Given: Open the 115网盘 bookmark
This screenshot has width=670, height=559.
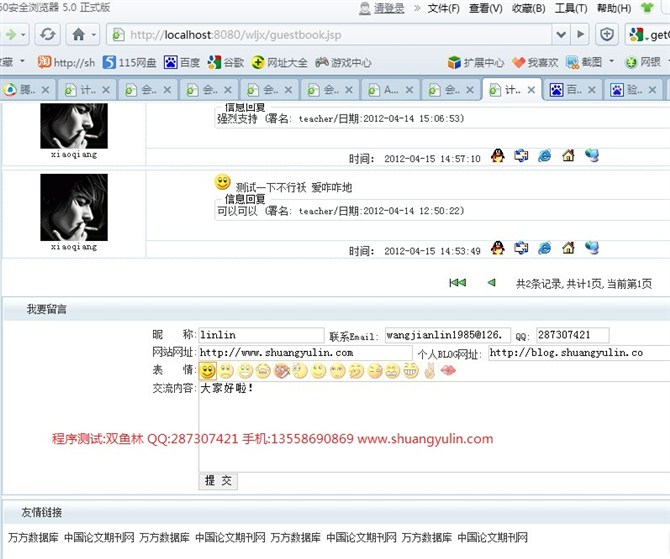Looking at the screenshot, I should (130, 62).
